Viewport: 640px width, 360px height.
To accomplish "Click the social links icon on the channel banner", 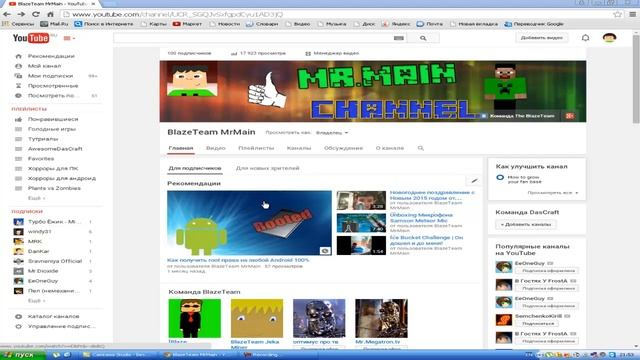I will click(570, 116).
